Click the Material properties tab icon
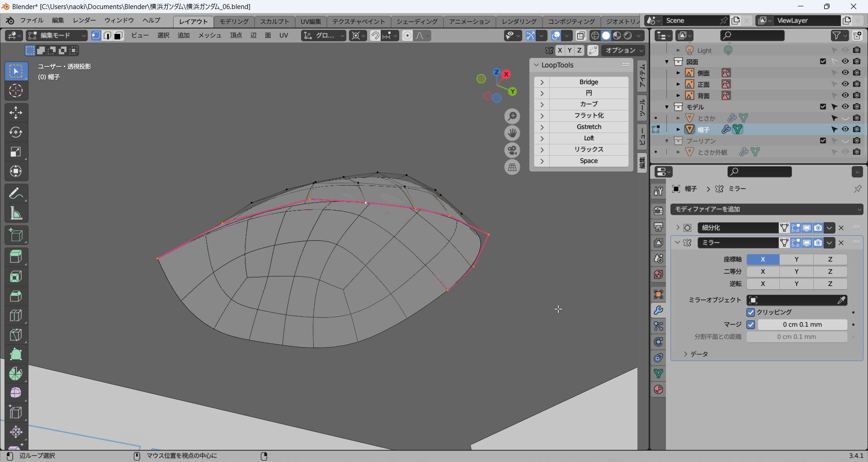The image size is (868, 462). tap(659, 390)
